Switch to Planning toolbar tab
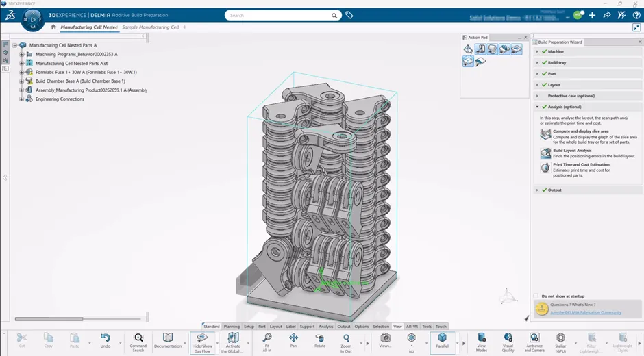The width and height of the screenshot is (644, 356). 232,327
